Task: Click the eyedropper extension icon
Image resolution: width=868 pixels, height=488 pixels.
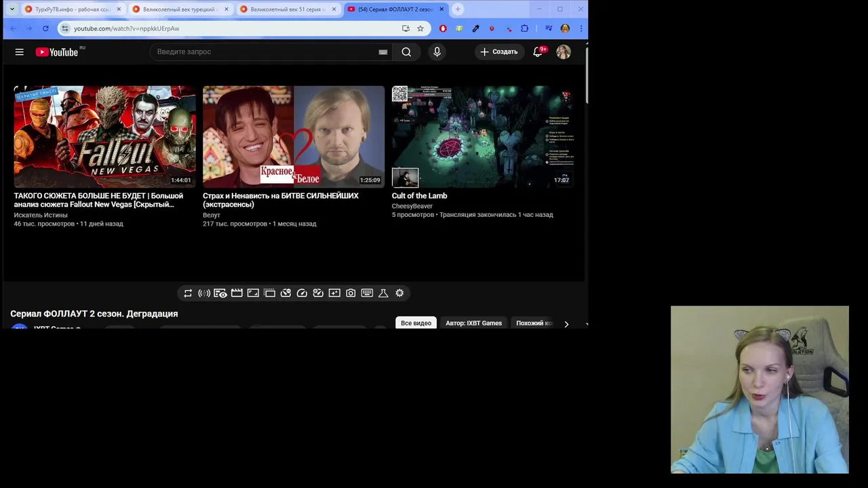Action: (x=475, y=28)
